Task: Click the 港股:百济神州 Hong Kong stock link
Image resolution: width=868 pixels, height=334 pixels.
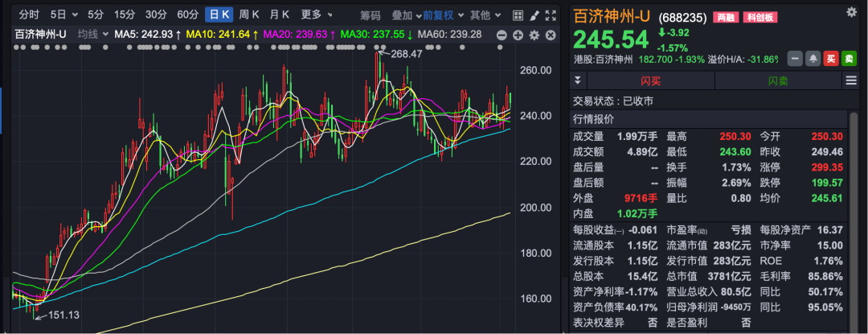Action: (x=604, y=59)
